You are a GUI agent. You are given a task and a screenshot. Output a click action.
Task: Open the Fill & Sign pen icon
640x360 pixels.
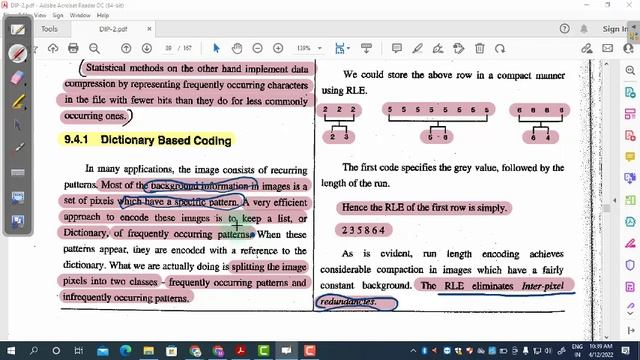438,48
